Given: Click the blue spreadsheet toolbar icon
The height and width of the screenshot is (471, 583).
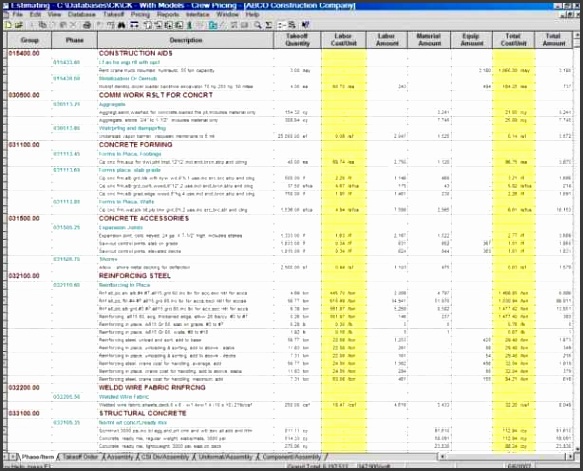Looking at the screenshot, I should point(213,25).
